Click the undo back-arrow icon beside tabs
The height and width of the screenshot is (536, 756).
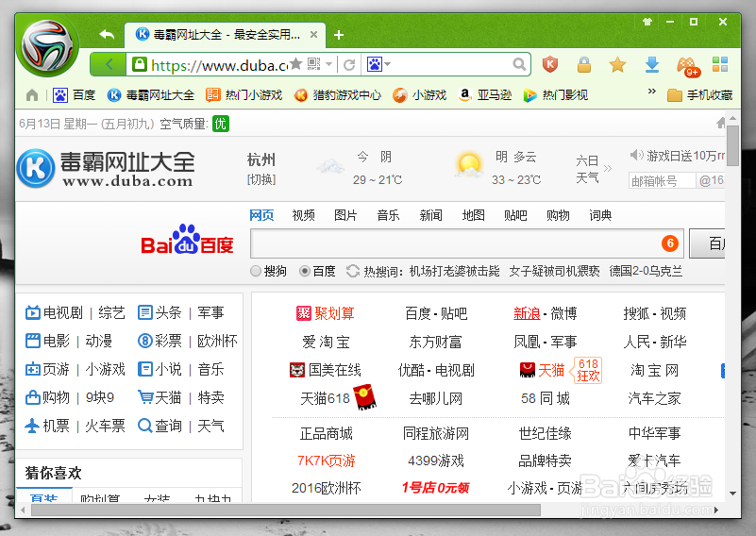click(x=107, y=35)
